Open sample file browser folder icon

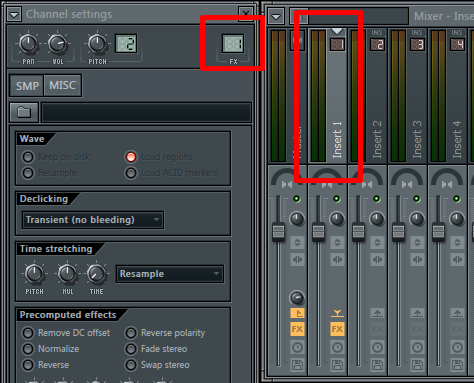click(24, 112)
